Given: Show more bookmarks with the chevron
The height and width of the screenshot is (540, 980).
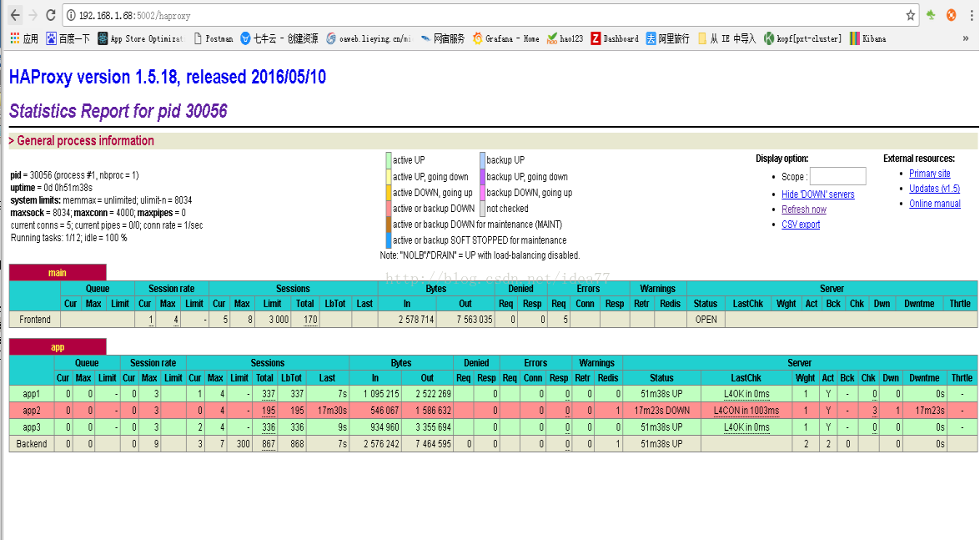Looking at the screenshot, I should (966, 38).
